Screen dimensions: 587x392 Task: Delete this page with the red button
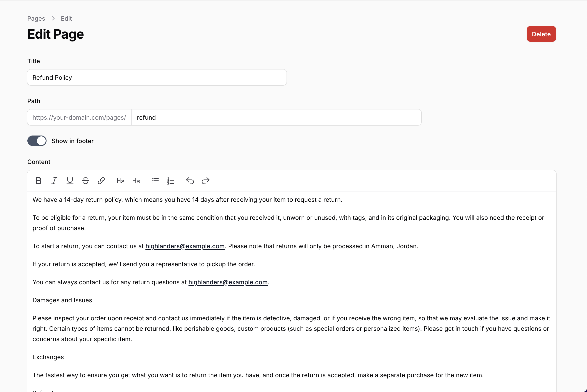pos(541,34)
